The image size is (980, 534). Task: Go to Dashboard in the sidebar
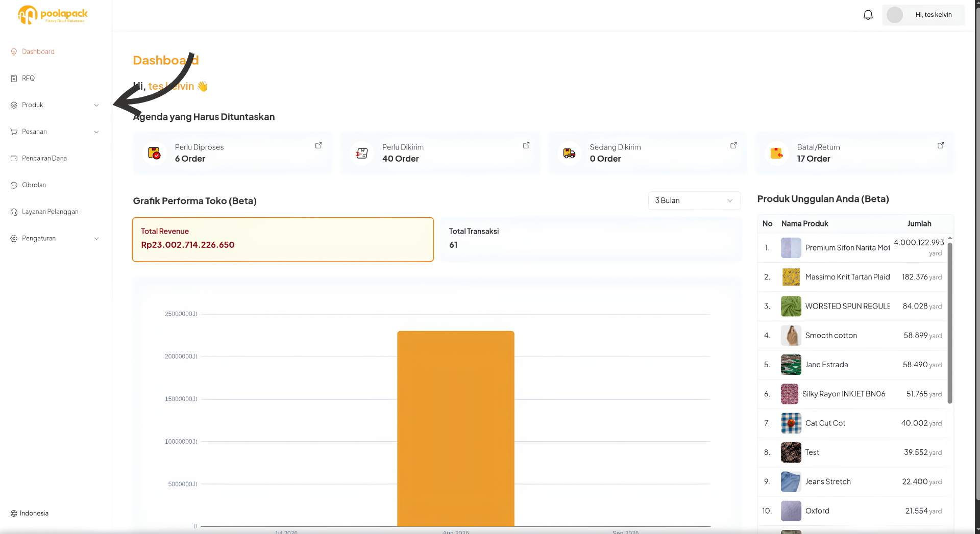pyautogui.click(x=38, y=52)
